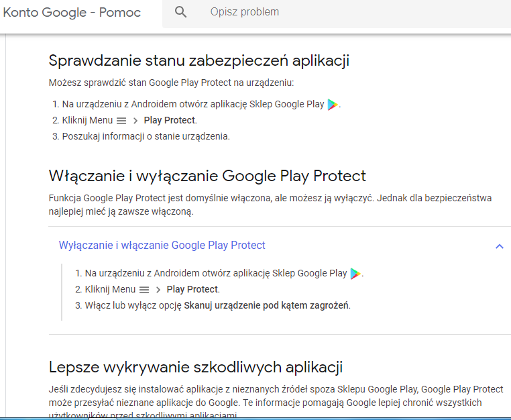Click step 'Poszukaj informacji o stanie urządzenia'

pos(146,136)
